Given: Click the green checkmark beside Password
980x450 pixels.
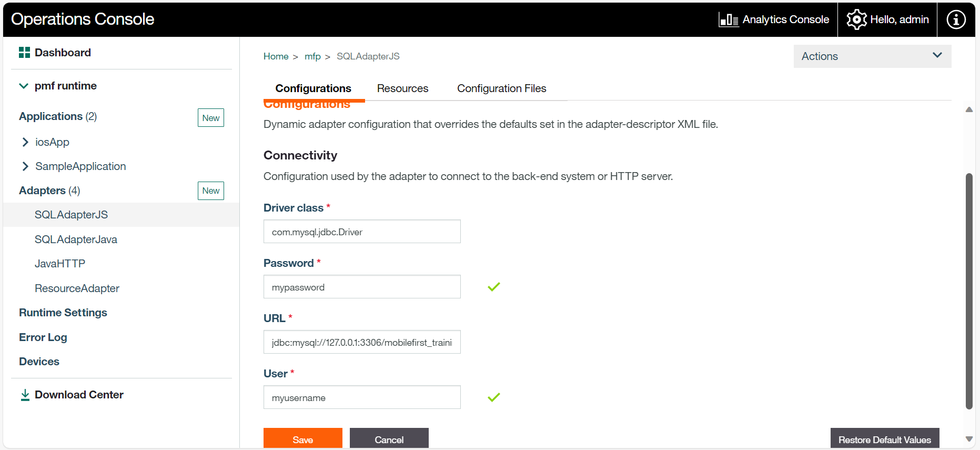Looking at the screenshot, I should (x=493, y=287).
